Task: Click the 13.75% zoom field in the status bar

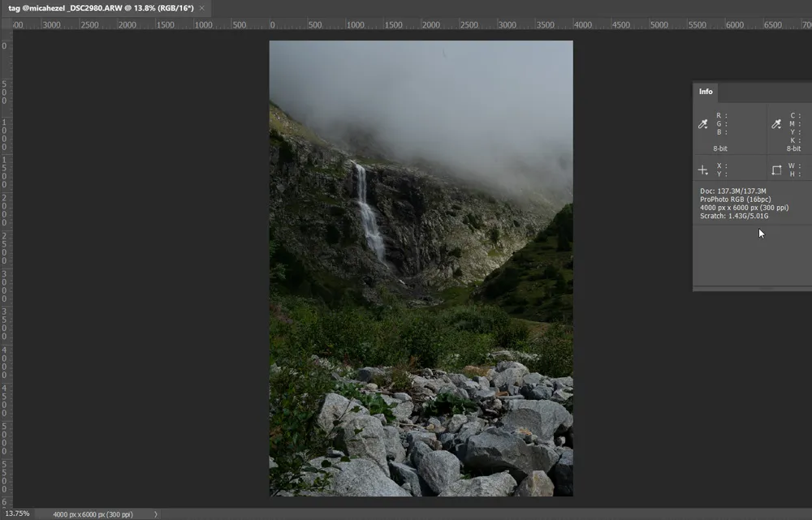Action: coord(16,514)
